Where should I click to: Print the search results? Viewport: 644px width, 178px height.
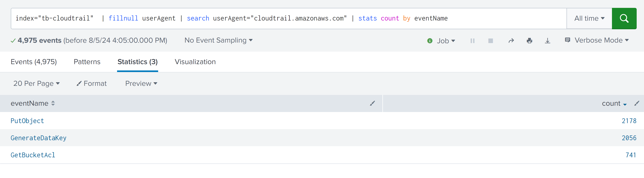(x=529, y=41)
